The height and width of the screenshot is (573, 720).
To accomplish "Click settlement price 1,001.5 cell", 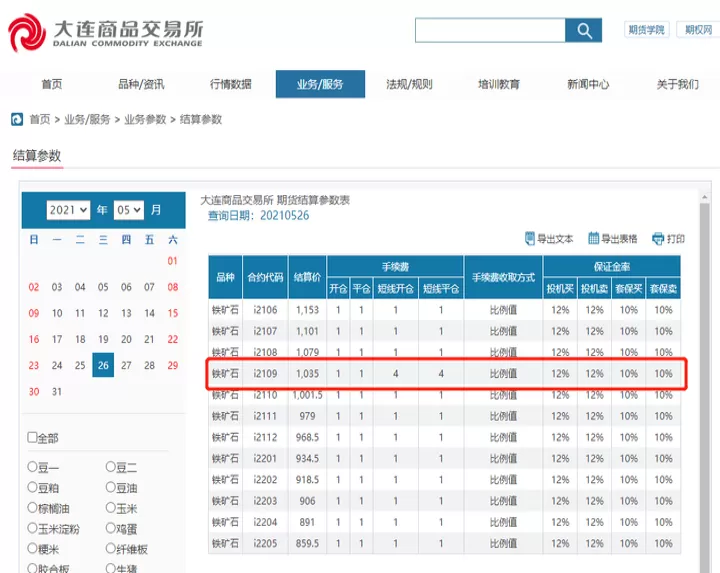I will tap(307, 395).
